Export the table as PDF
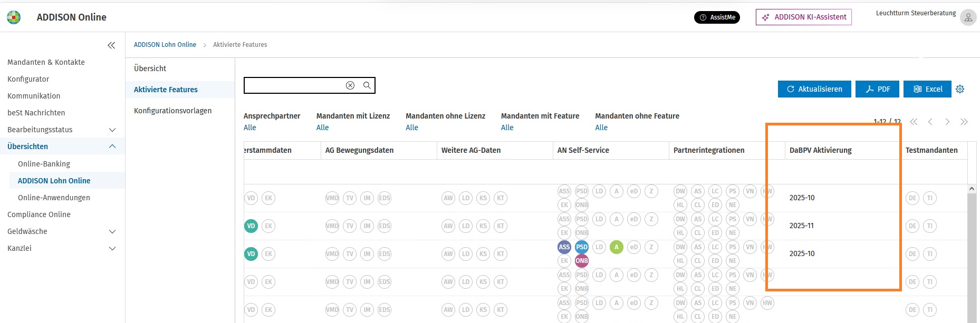 coord(878,89)
